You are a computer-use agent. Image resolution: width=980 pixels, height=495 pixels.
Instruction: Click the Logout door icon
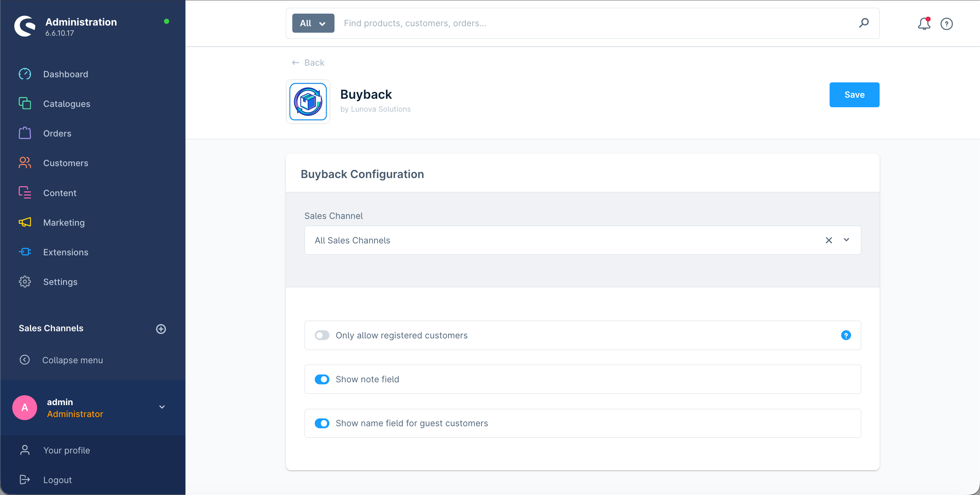point(25,480)
